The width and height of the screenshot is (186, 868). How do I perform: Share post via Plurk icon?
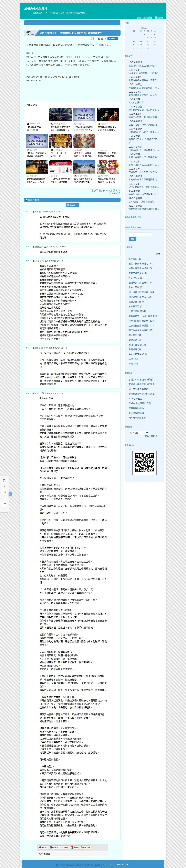[102, 39]
